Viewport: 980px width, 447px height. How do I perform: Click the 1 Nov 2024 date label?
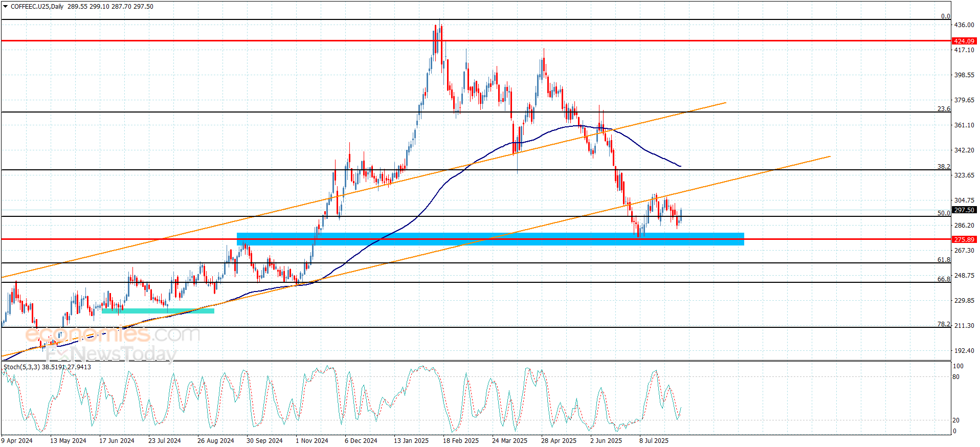[312, 440]
